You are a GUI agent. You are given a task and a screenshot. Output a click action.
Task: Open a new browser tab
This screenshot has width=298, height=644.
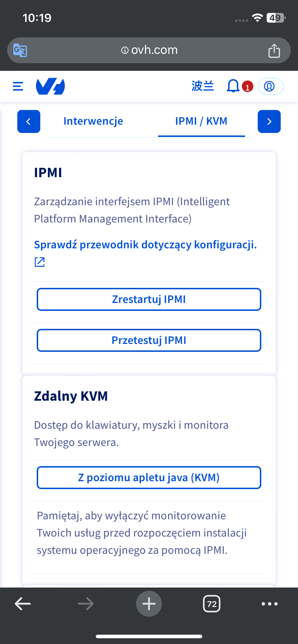tap(149, 604)
